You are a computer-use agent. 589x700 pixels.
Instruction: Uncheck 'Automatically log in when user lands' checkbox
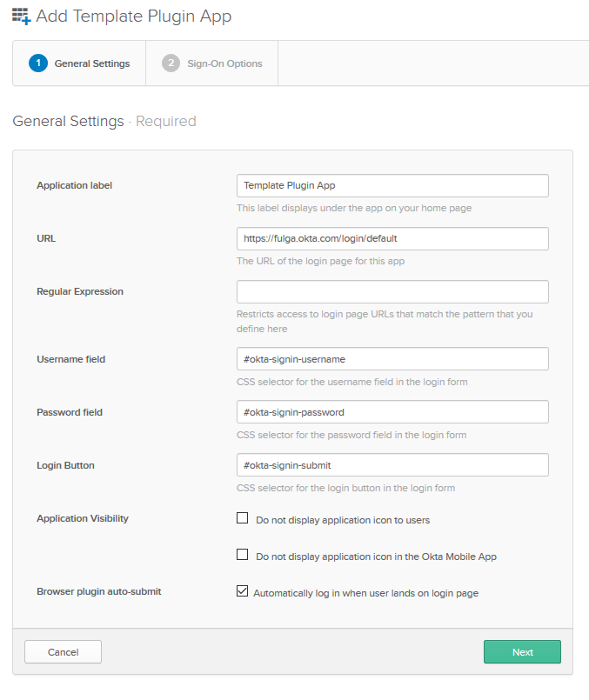click(x=243, y=592)
